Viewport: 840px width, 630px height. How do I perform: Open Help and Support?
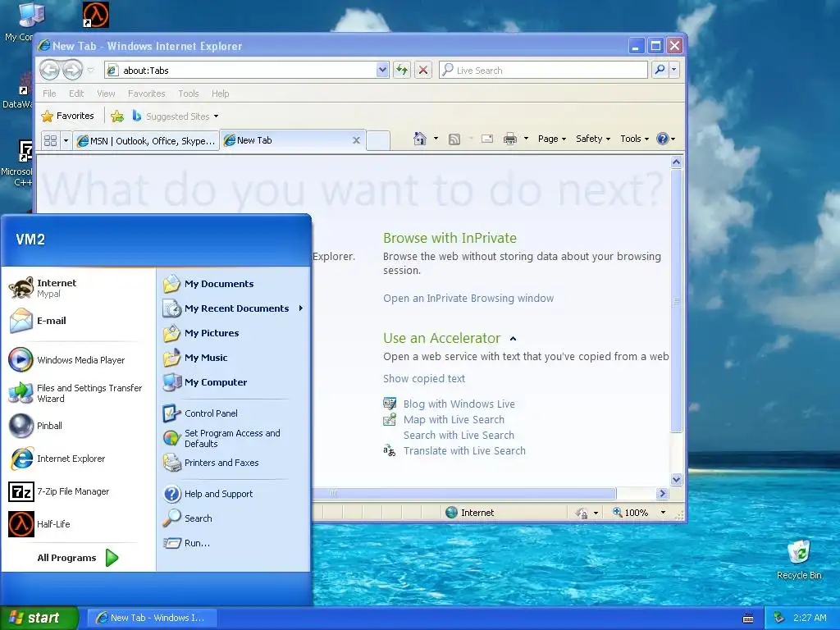234,494
